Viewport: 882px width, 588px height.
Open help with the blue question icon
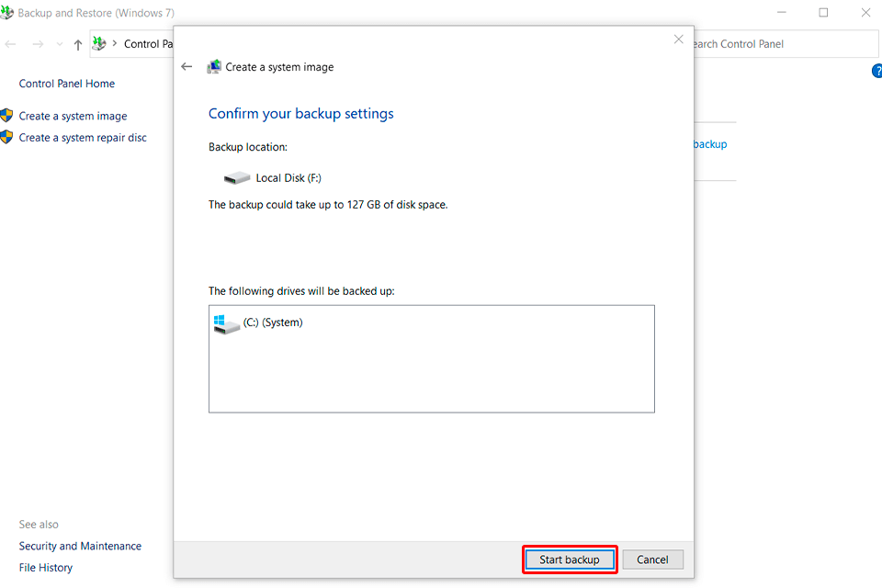tap(876, 71)
